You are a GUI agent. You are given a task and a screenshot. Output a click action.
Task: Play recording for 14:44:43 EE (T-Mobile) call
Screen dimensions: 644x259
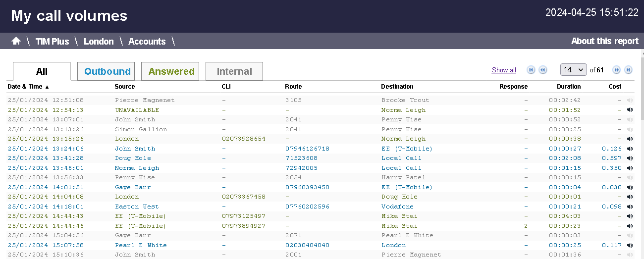pyautogui.click(x=630, y=216)
